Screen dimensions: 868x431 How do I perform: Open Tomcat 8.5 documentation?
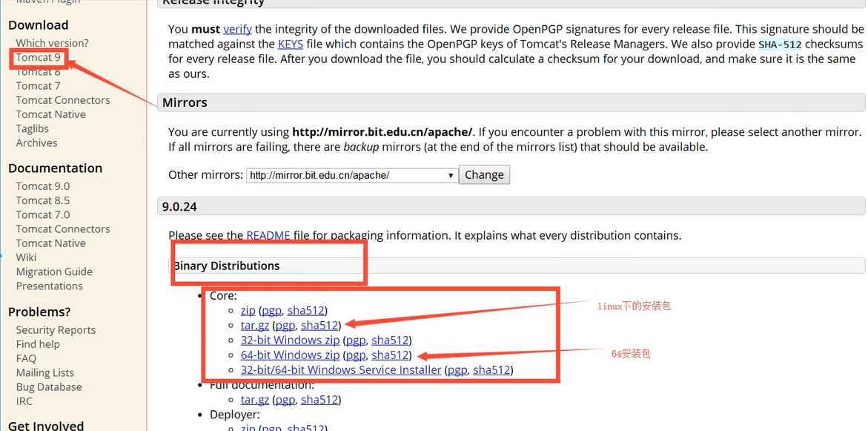(x=43, y=200)
